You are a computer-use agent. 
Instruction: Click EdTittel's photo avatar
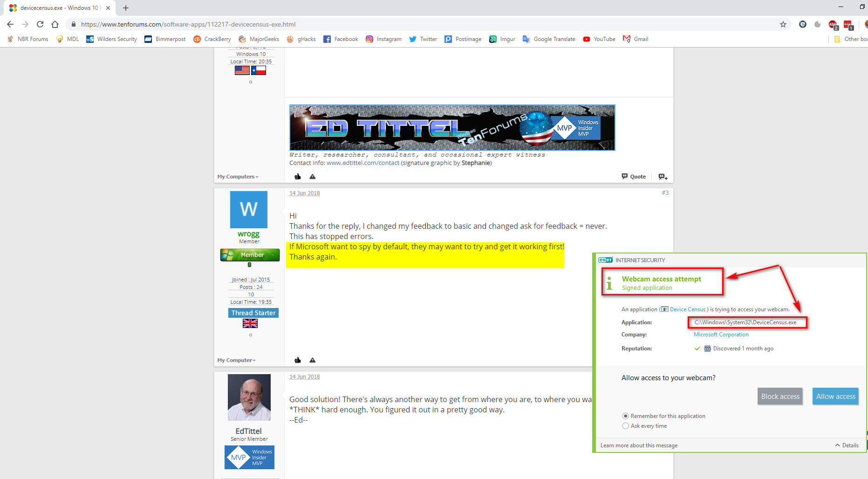click(x=249, y=397)
